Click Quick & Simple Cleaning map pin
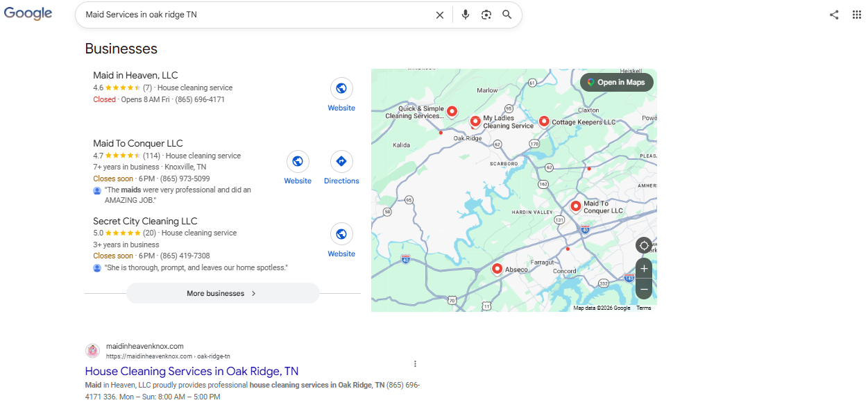The height and width of the screenshot is (414, 868). (x=452, y=111)
